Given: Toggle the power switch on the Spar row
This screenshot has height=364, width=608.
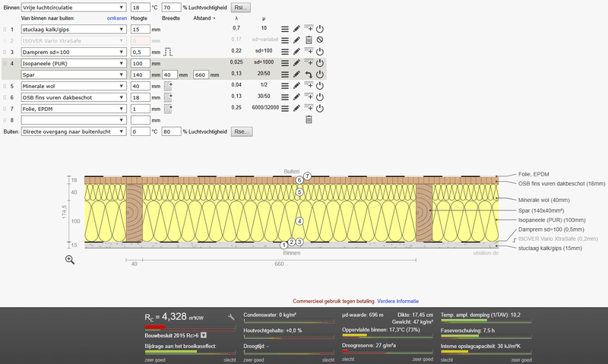Looking at the screenshot, I should [x=320, y=74].
